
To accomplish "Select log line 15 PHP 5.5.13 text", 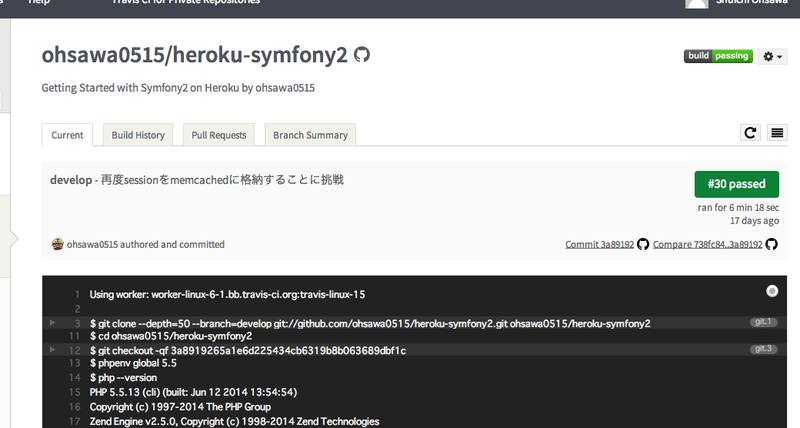I will pyautogui.click(x=193, y=392).
